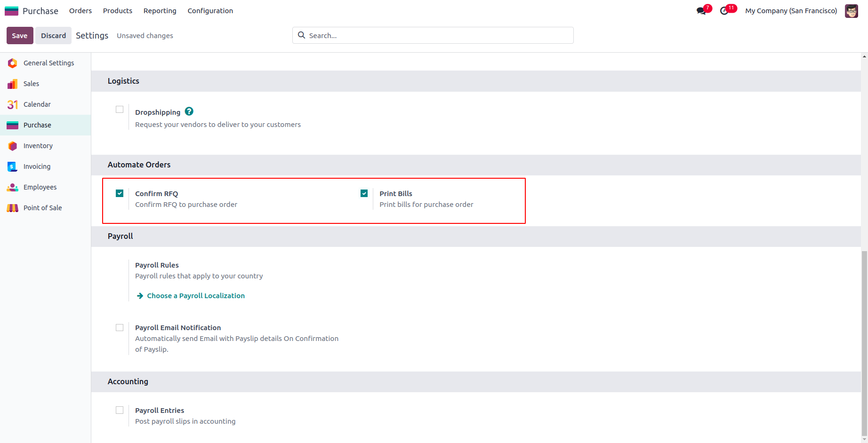This screenshot has width=868, height=443.
Task: Uncheck the Confirm RFQ option
Action: (120, 193)
